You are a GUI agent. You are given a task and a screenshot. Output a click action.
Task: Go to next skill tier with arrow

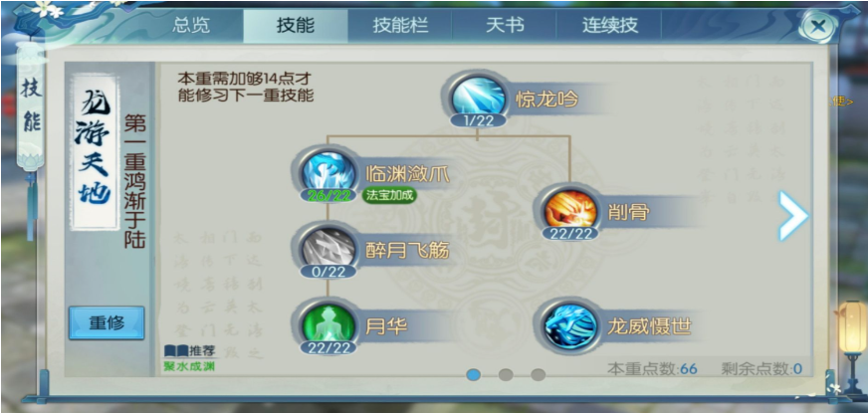793,216
